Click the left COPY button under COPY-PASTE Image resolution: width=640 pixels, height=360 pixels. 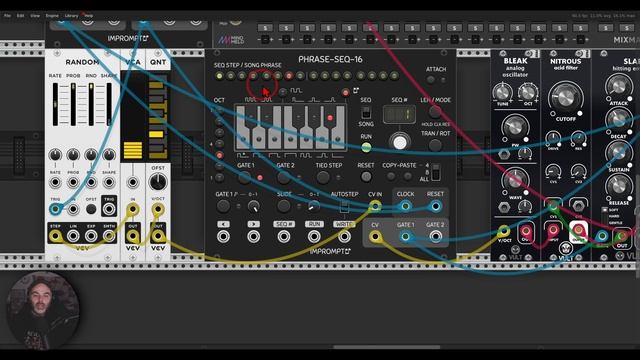(391, 176)
